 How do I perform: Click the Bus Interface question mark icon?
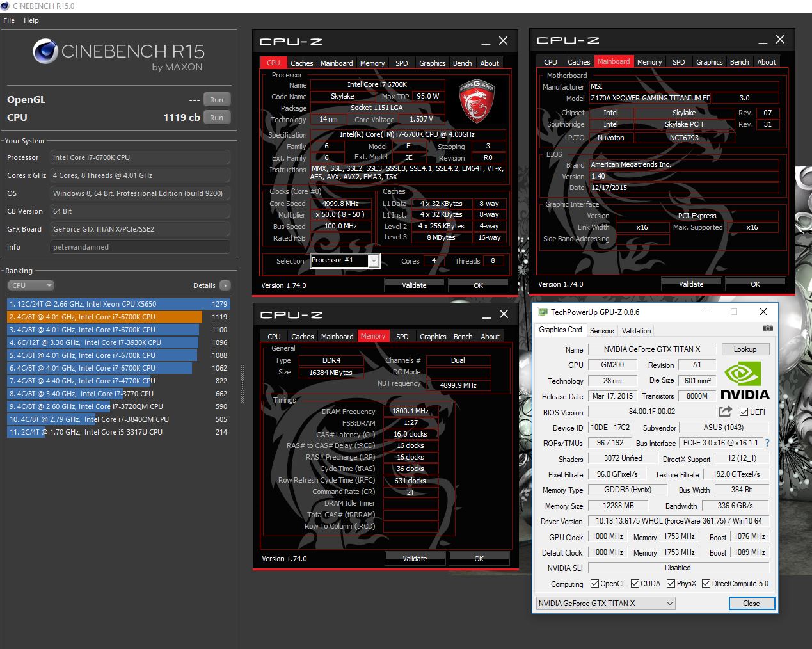pos(767,443)
